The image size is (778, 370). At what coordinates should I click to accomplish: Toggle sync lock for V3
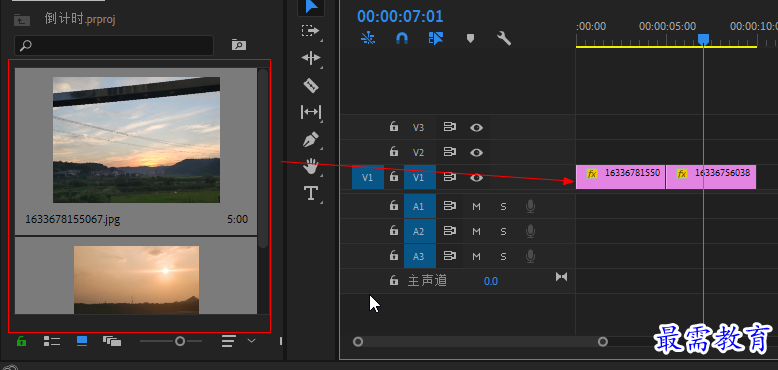[x=450, y=127]
